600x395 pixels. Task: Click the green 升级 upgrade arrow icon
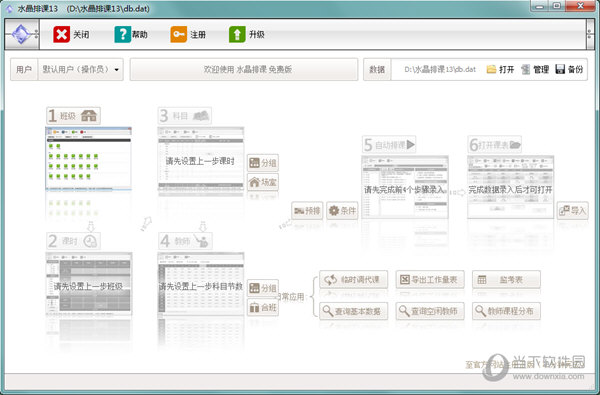tap(237, 34)
